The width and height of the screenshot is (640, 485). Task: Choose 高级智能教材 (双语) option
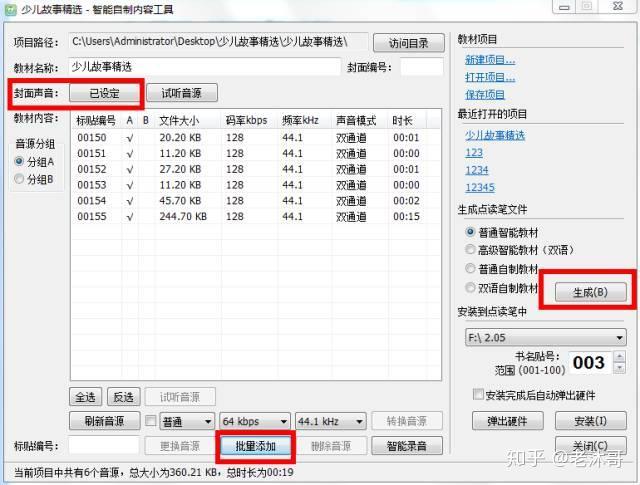pos(471,250)
